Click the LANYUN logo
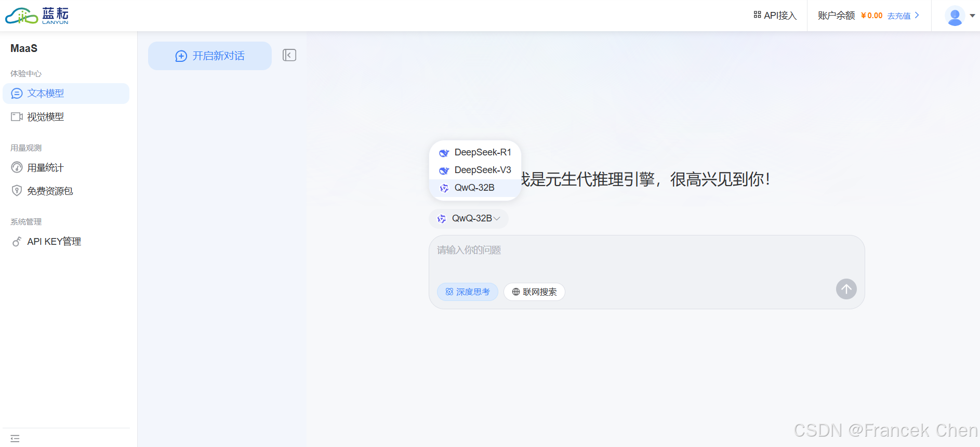The width and height of the screenshot is (980, 447). pyautogui.click(x=37, y=16)
